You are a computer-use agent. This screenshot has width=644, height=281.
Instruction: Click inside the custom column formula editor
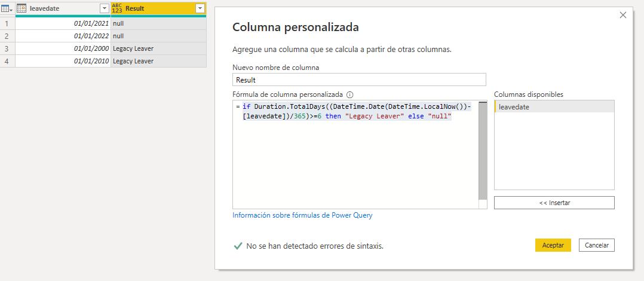pos(355,154)
